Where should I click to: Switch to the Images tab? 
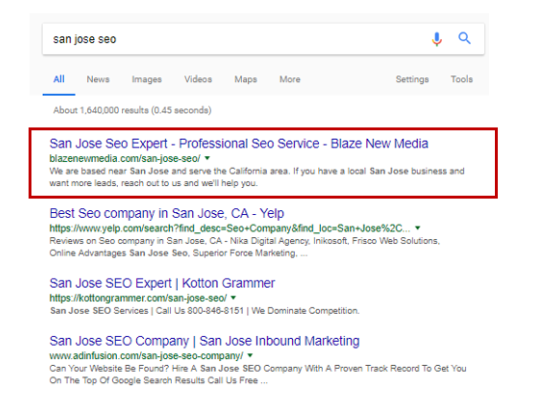pos(147,79)
